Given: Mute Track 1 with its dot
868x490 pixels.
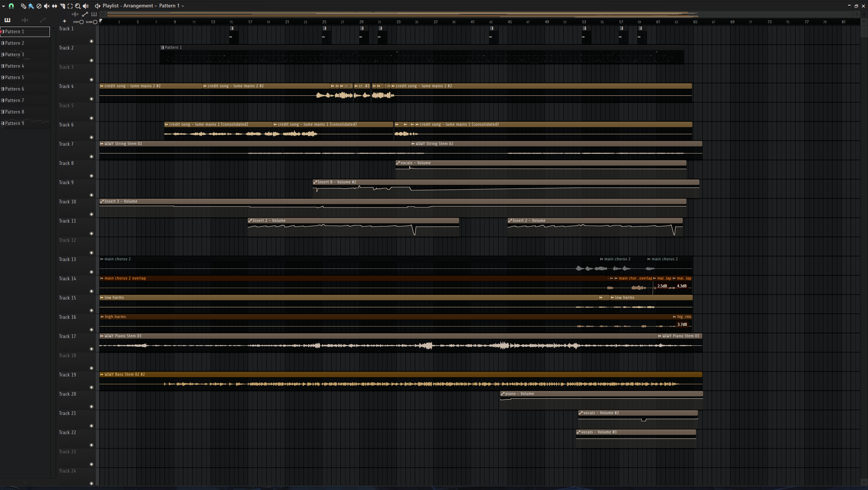Looking at the screenshot, I should (x=92, y=41).
